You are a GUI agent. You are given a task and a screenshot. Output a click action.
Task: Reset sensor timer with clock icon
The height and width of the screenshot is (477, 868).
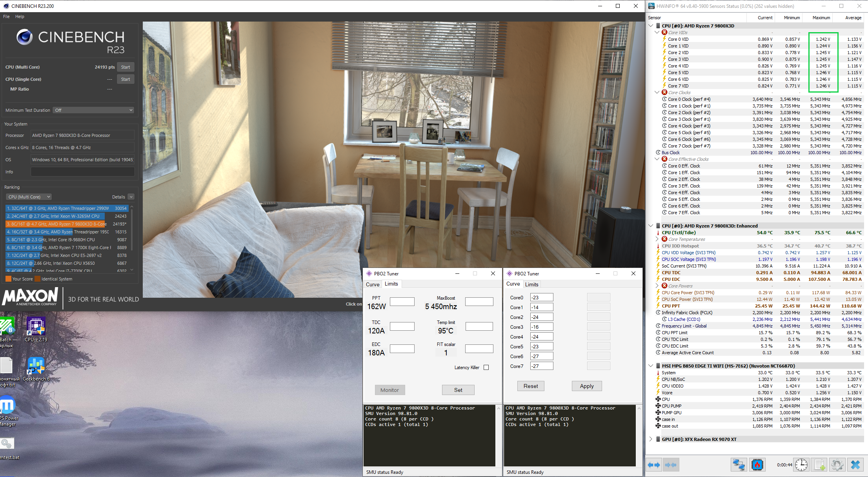[801, 465]
